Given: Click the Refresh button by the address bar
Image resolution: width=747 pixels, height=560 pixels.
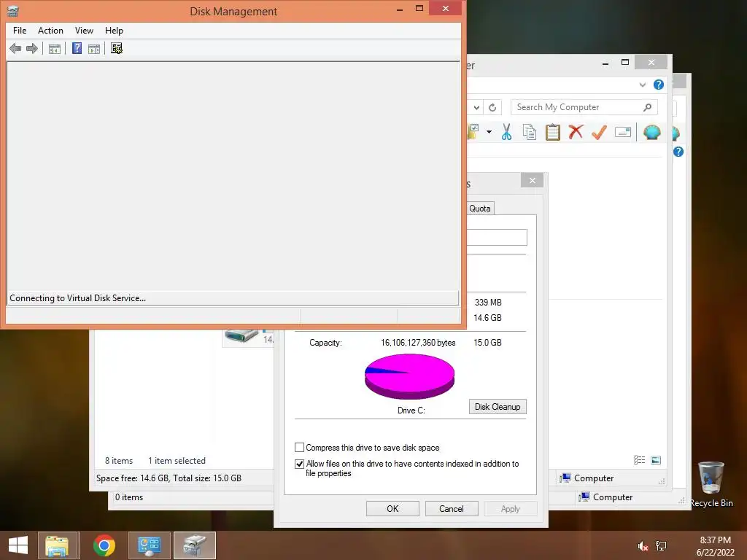Looking at the screenshot, I should [x=492, y=108].
